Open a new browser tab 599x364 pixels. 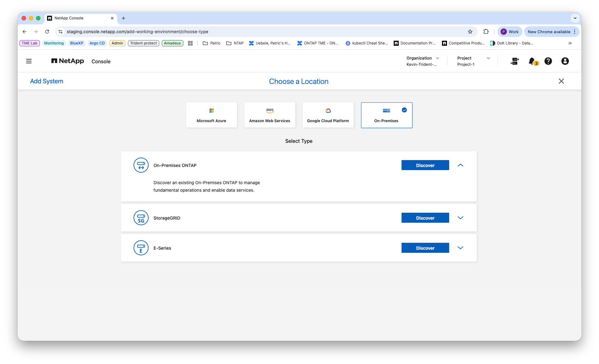click(123, 18)
